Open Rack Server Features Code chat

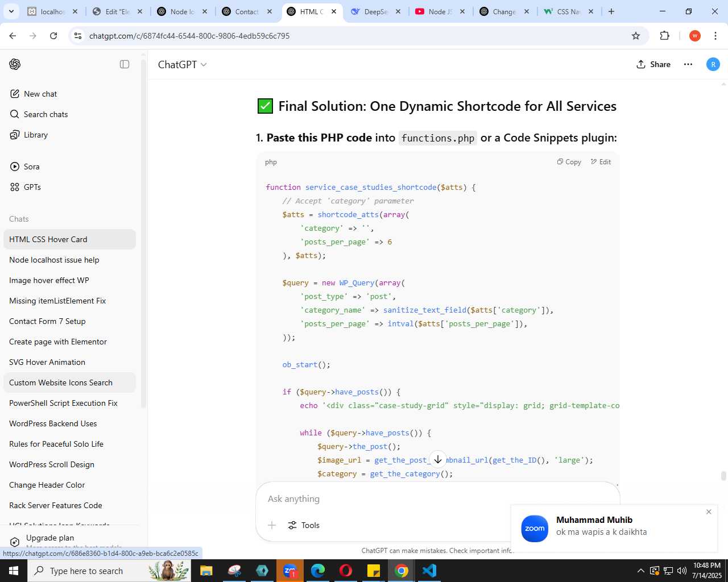click(69, 505)
